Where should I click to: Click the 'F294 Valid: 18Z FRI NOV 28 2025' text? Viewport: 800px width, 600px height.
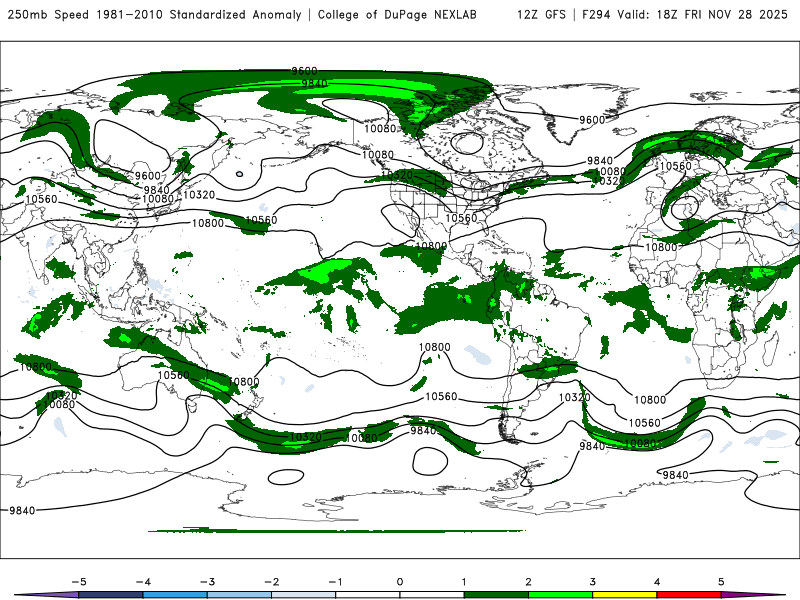pyautogui.click(x=685, y=14)
